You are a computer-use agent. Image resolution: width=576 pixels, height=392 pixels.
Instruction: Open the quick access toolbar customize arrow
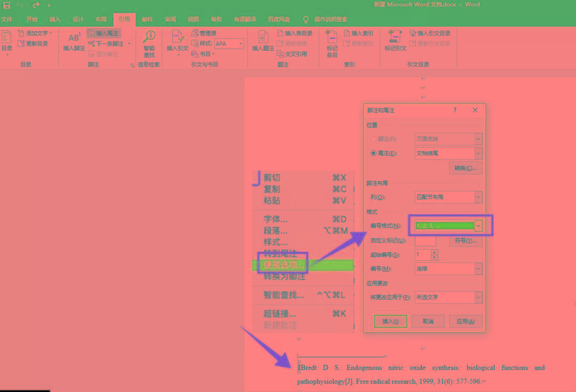tap(49, 5)
